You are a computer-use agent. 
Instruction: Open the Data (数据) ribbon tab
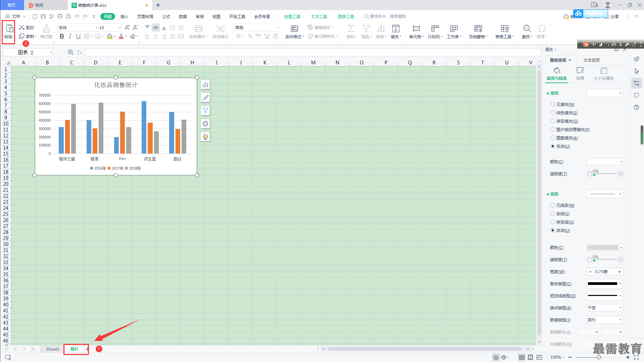(183, 16)
